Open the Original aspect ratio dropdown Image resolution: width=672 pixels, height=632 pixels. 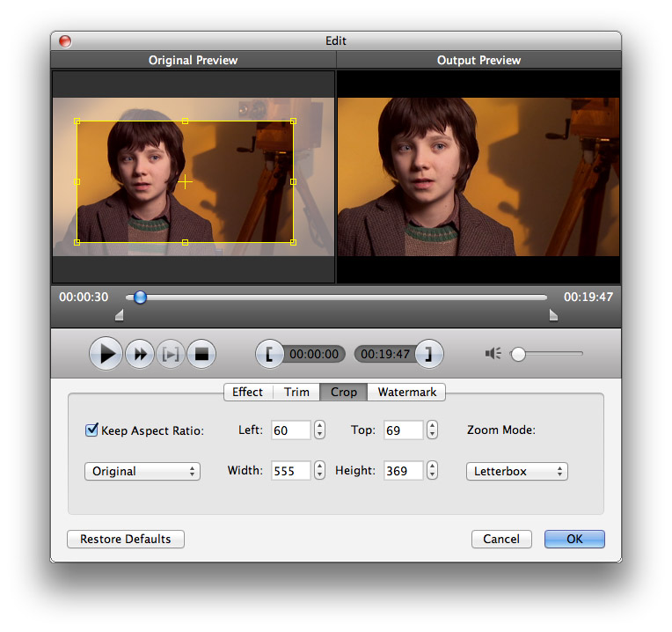[142, 471]
